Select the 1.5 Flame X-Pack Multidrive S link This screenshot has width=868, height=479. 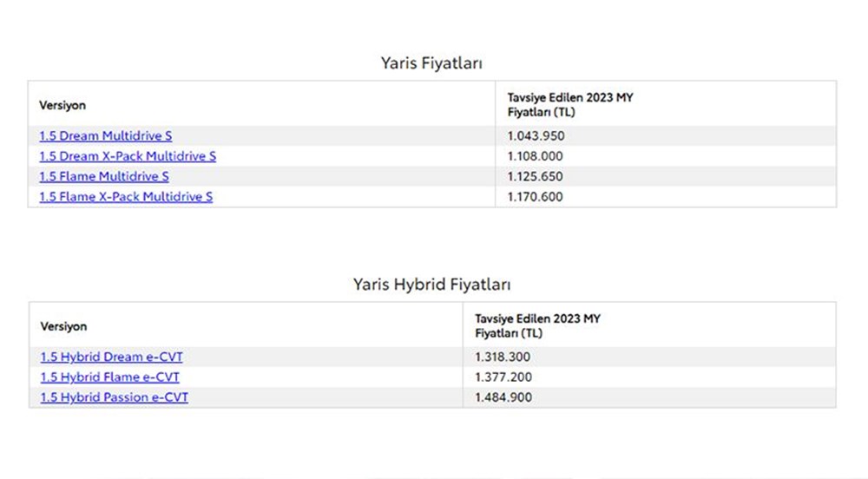(126, 197)
